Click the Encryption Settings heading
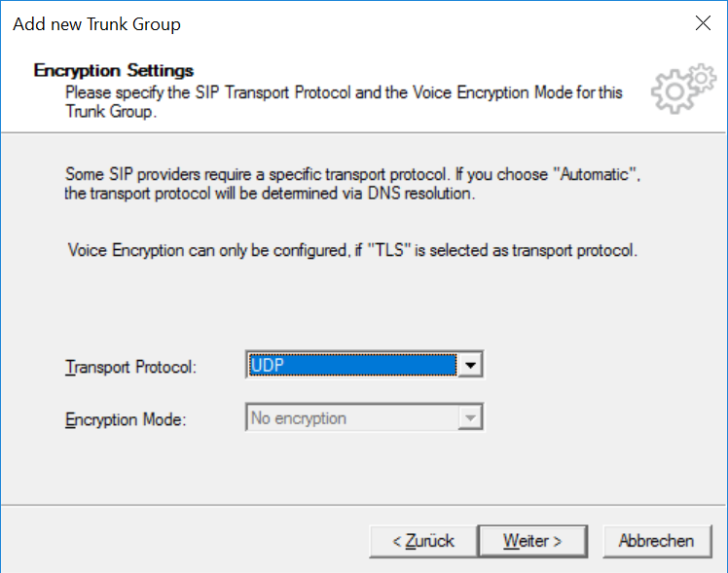The height and width of the screenshot is (573, 728). (x=114, y=70)
